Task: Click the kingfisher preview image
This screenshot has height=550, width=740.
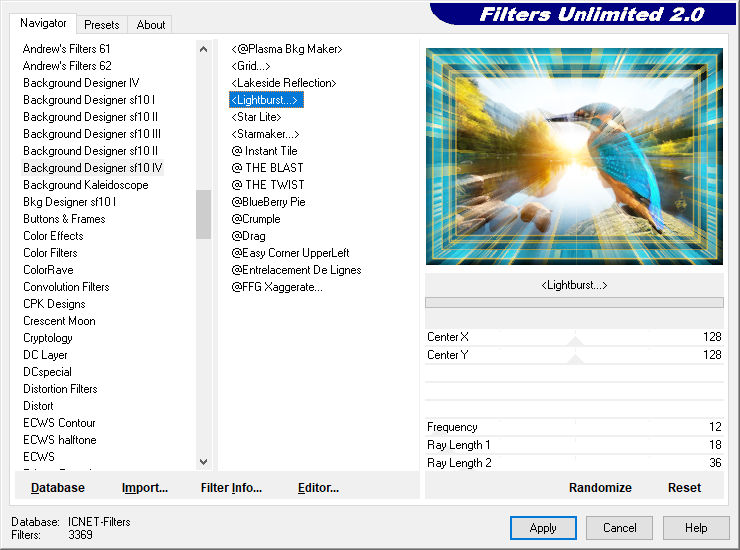Action: tap(574, 156)
